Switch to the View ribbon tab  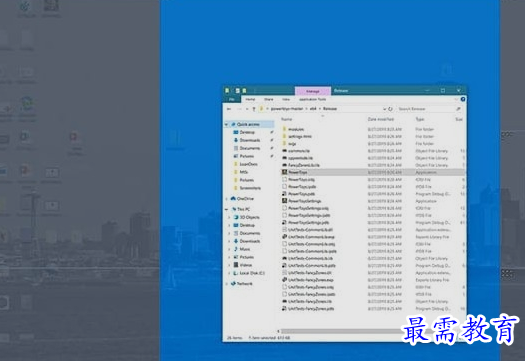286,99
